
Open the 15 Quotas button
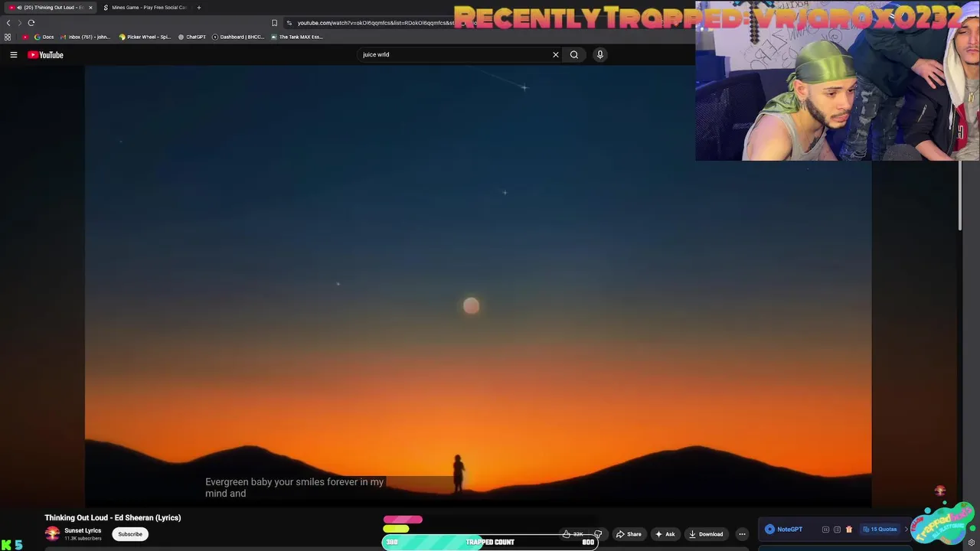880,529
